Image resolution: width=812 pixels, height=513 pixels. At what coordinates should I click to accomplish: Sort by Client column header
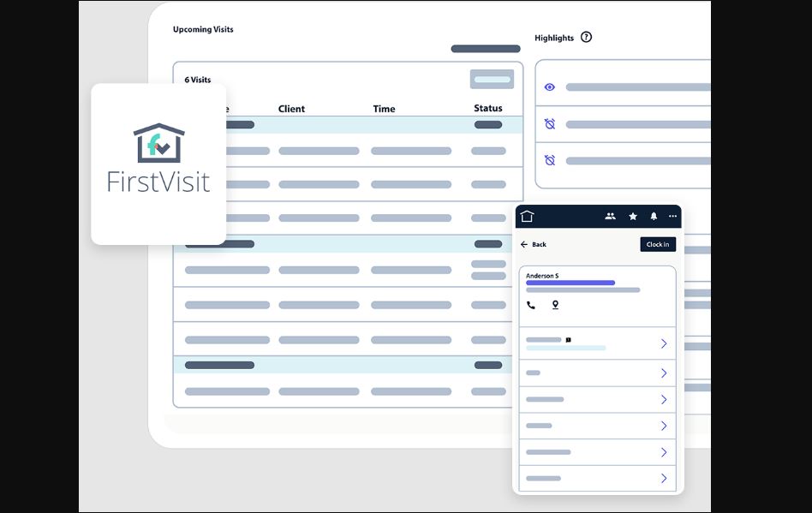(291, 109)
